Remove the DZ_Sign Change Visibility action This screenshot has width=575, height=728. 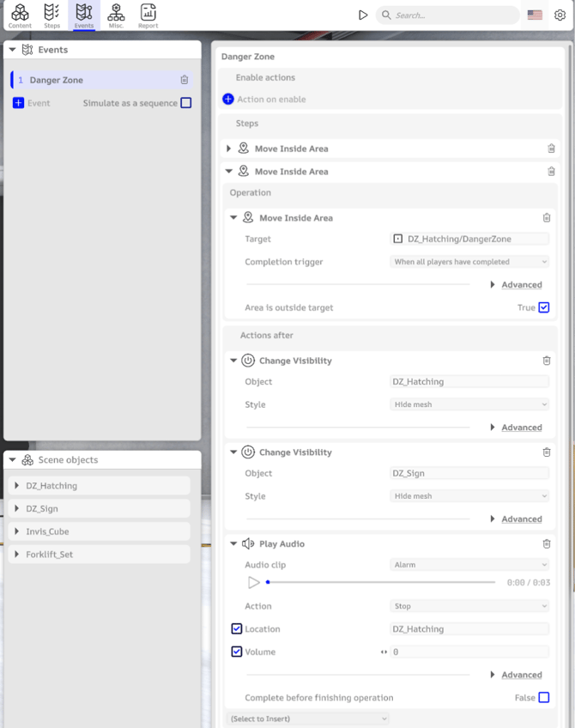(x=547, y=452)
